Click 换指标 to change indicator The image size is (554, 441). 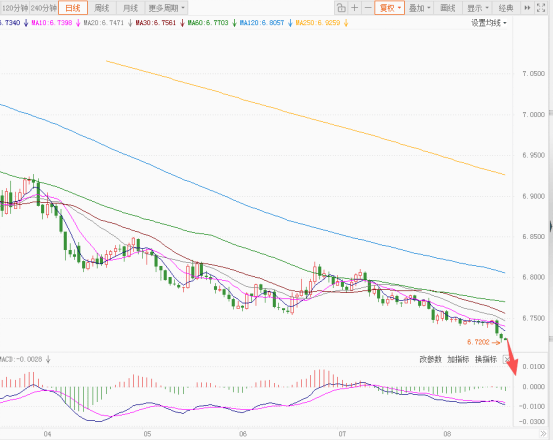click(486, 360)
